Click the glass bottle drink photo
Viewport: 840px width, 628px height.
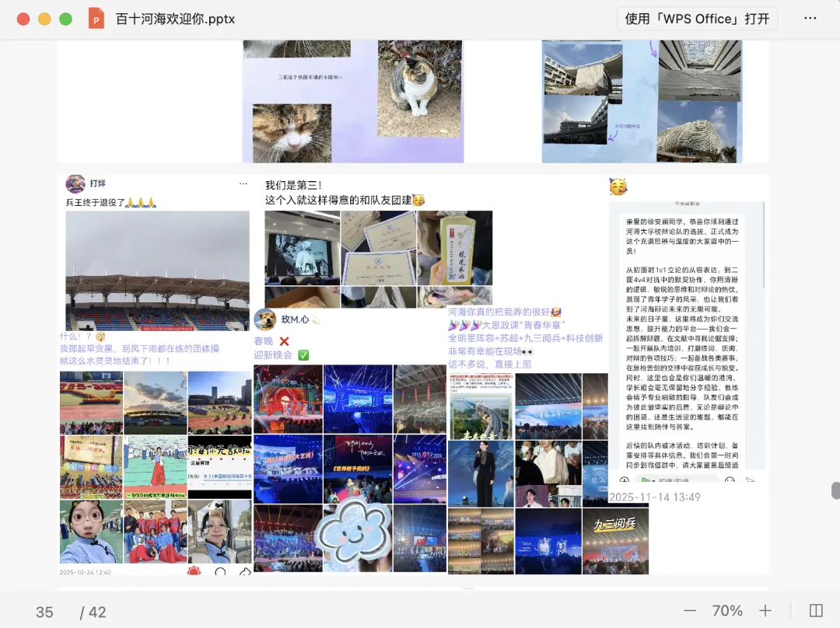(x=455, y=248)
